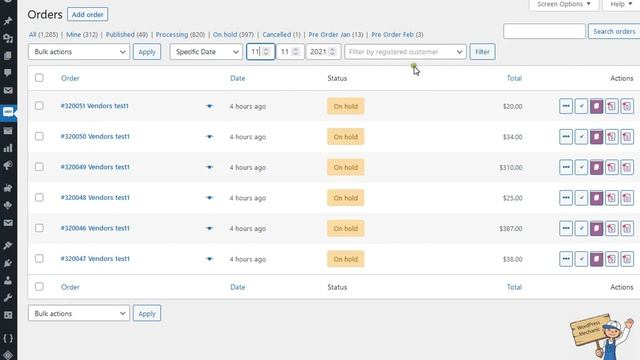This screenshot has width=640, height=360.
Task: Mark order #320050 as complete
Action: tap(581, 137)
